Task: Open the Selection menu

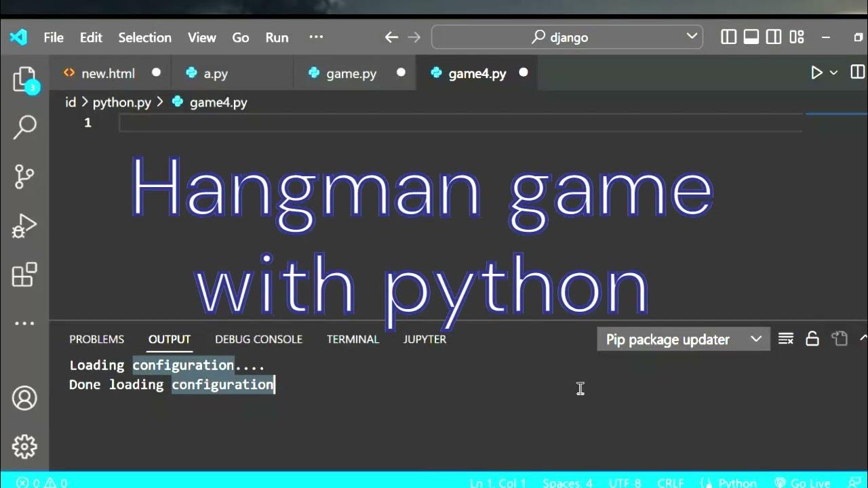Action: click(x=144, y=37)
